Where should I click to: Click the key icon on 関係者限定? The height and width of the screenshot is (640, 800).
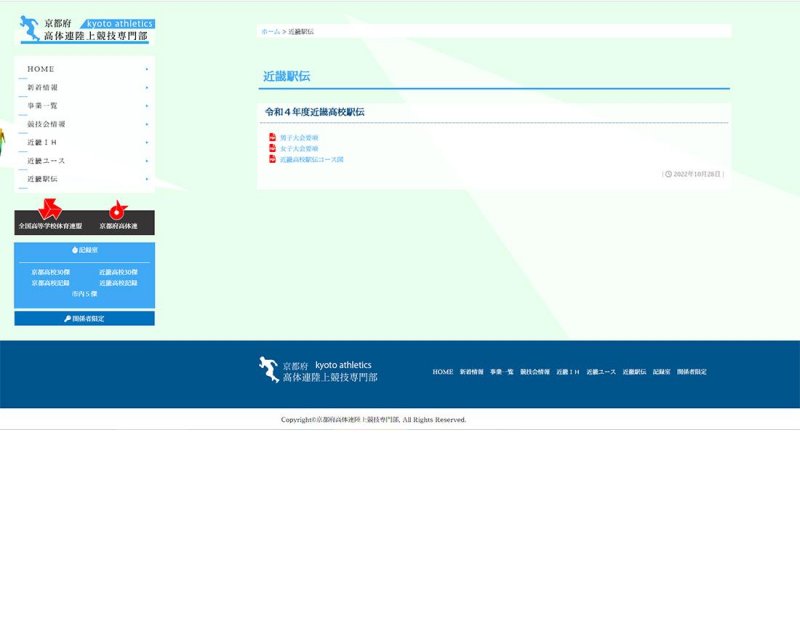click(x=67, y=319)
